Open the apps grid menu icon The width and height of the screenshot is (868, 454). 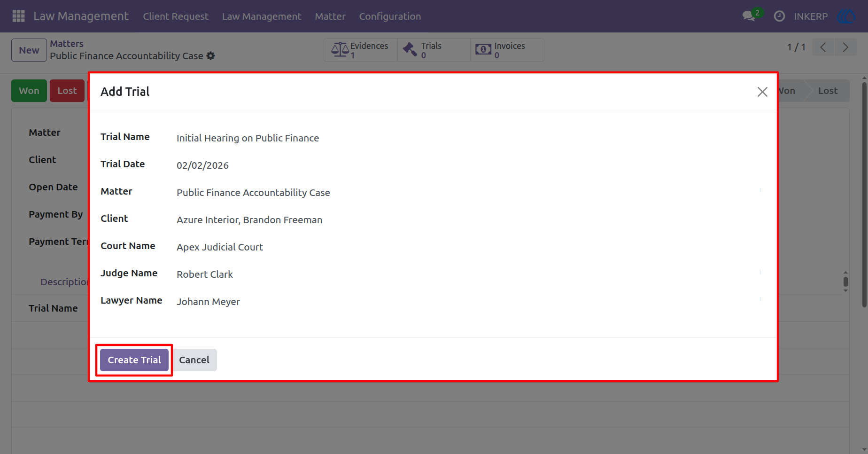pos(18,16)
